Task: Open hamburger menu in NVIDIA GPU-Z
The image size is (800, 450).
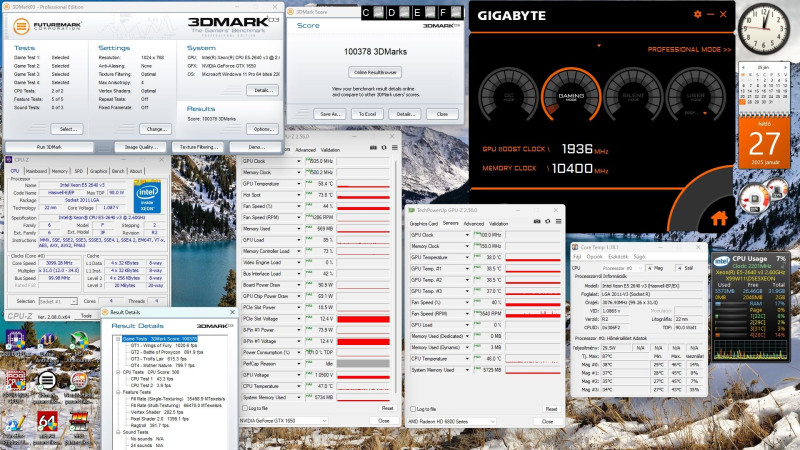Action: click(x=394, y=147)
